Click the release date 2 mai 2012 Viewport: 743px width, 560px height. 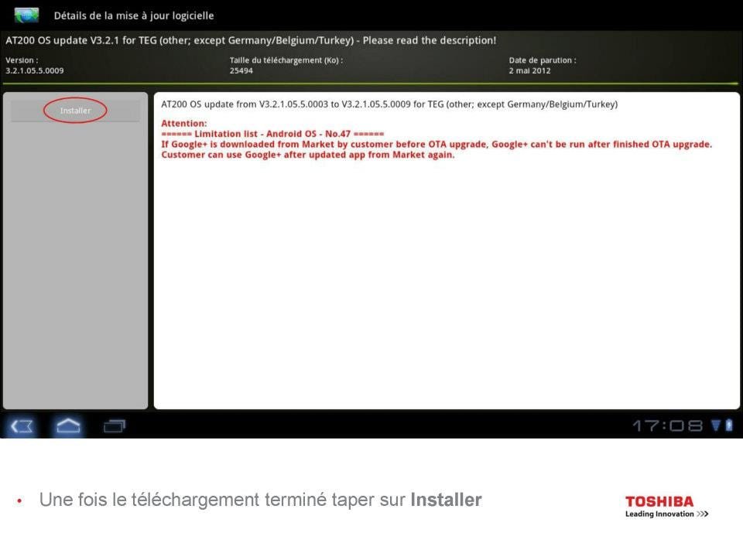coord(529,70)
